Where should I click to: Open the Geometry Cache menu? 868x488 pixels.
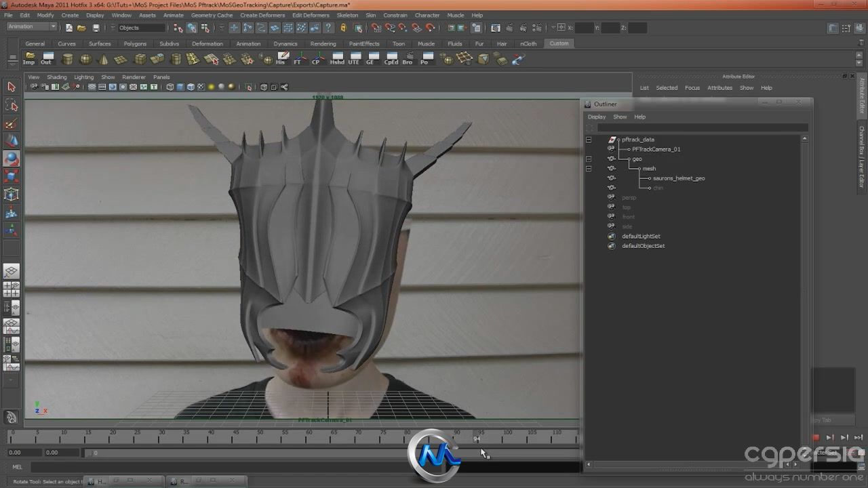pyautogui.click(x=212, y=15)
